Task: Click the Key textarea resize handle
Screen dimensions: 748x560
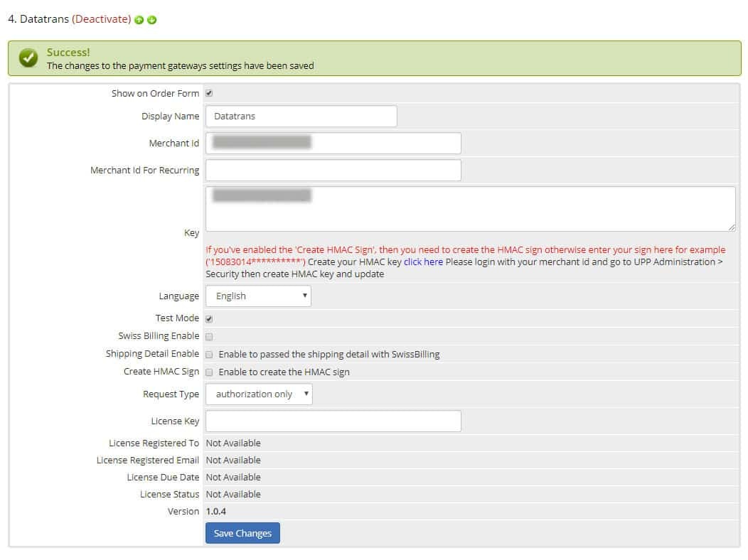Action: pos(732,228)
